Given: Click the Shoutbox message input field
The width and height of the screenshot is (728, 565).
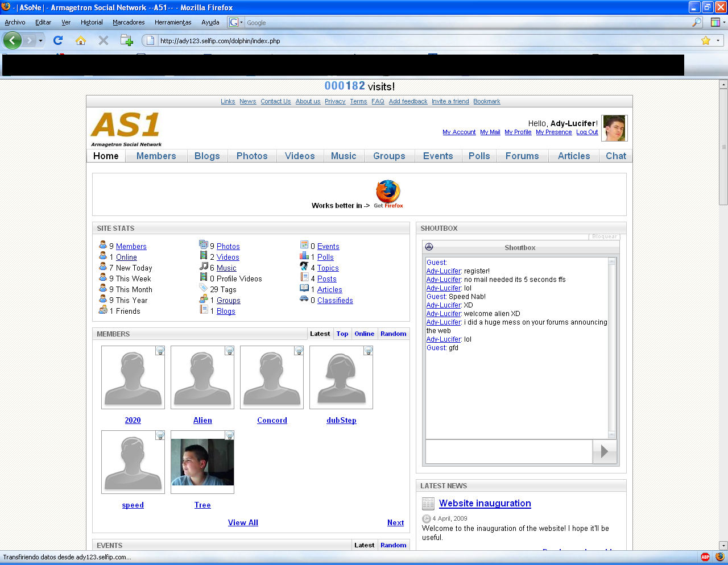Looking at the screenshot, I should coord(508,451).
